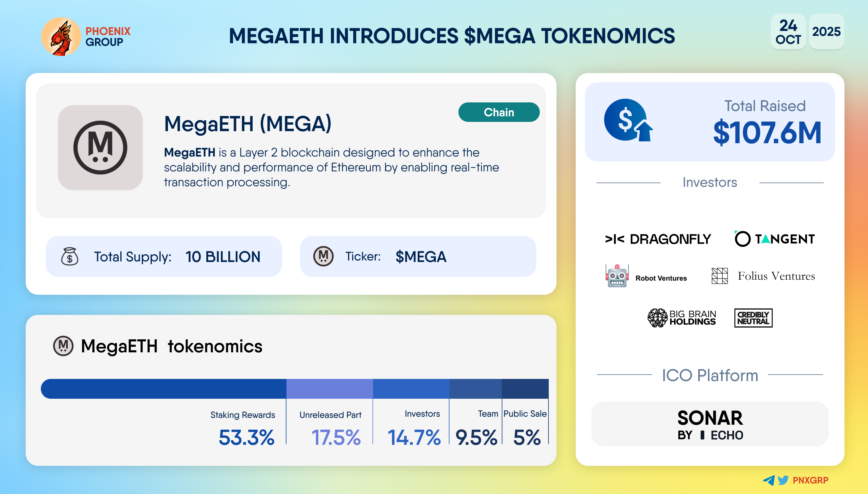Click the Unreleased Part bar segment
Viewport: 868px width, 494px height.
click(329, 389)
